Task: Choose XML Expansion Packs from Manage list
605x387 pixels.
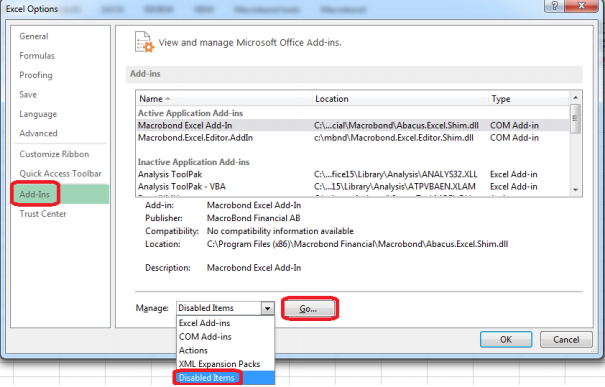Action: [225, 364]
